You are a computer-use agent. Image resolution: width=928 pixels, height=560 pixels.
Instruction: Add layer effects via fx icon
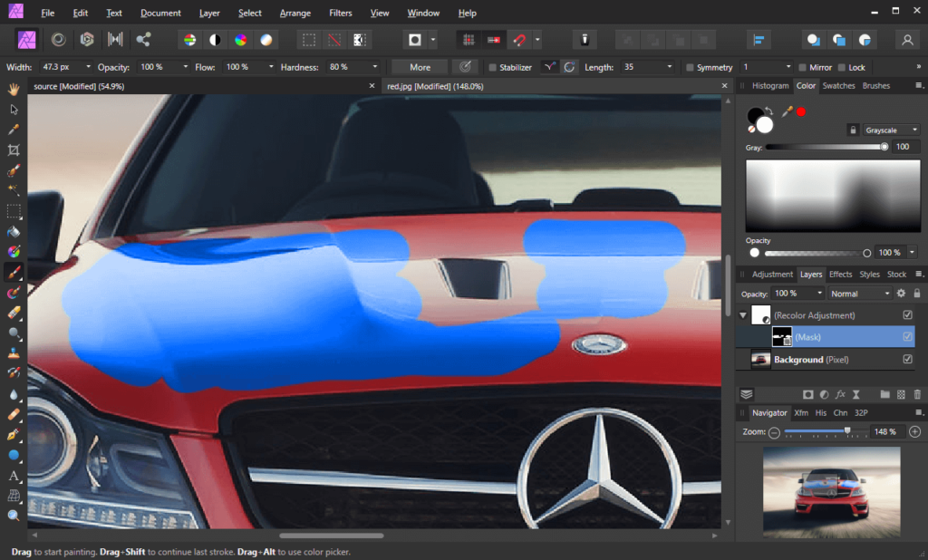point(840,394)
